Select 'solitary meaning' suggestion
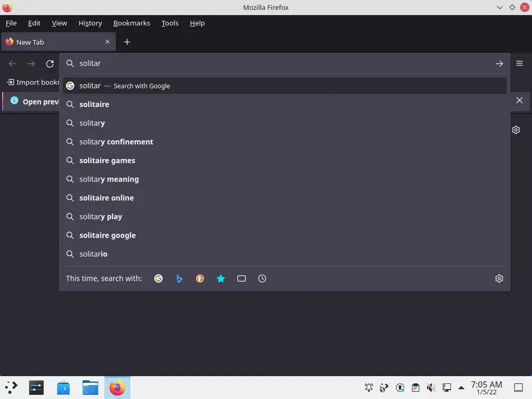 coord(284,179)
